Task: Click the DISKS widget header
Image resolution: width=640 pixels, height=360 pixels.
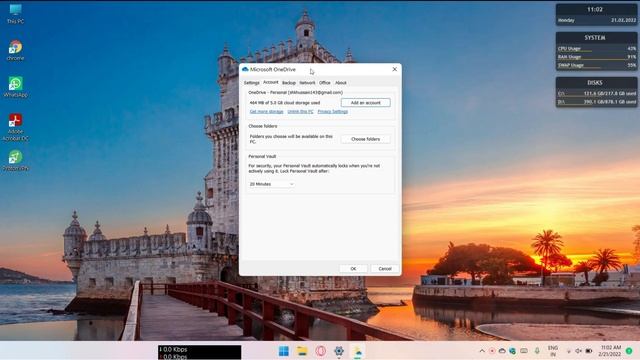Action: pyautogui.click(x=595, y=83)
